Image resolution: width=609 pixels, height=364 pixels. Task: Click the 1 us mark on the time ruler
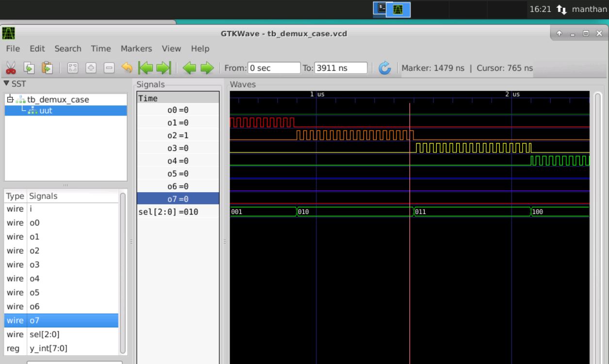317,94
